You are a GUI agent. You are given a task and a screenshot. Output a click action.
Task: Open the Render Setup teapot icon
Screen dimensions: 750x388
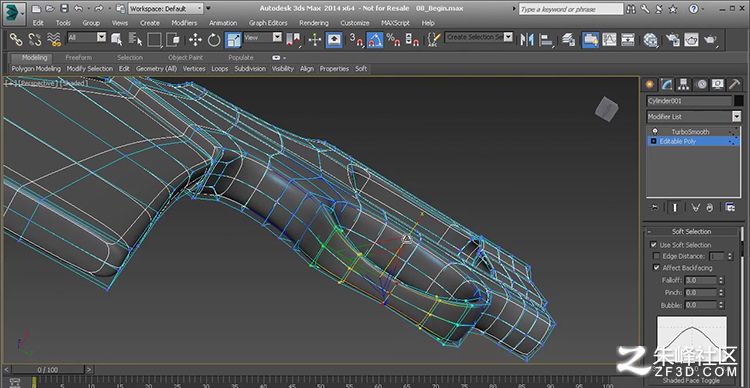(x=673, y=40)
